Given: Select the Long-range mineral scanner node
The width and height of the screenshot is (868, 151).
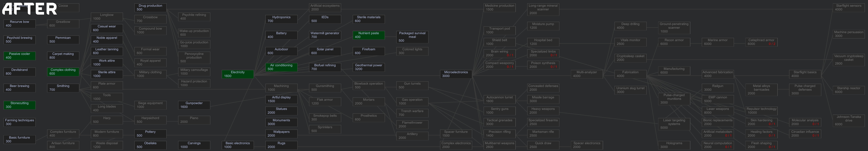Looking at the screenshot, I should [x=543, y=9].
